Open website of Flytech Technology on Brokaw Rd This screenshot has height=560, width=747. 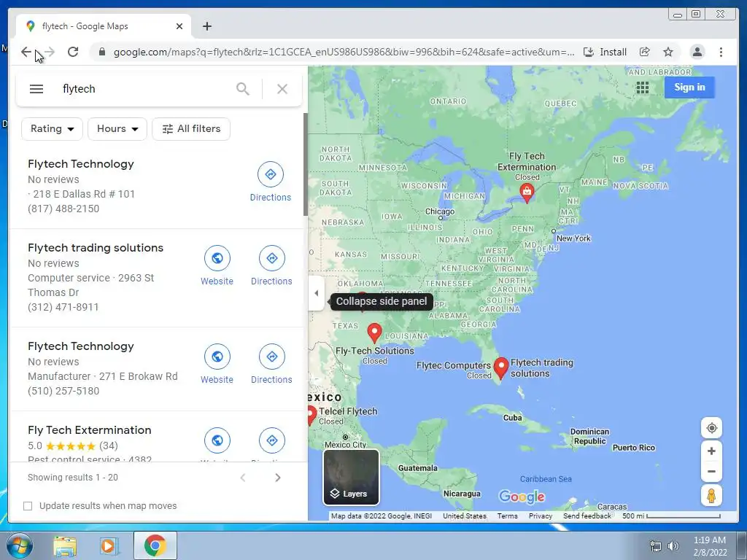pos(217,365)
